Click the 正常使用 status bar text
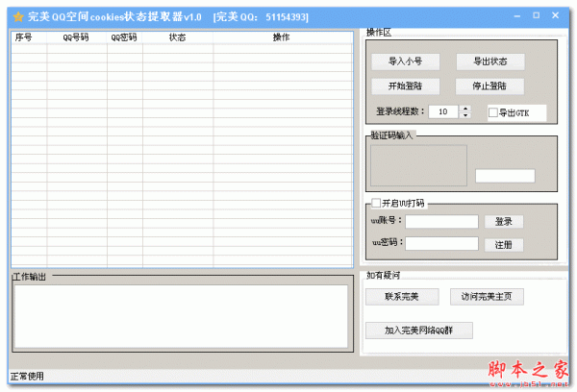Viewport: 577px width, 392px height. (x=27, y=377)
